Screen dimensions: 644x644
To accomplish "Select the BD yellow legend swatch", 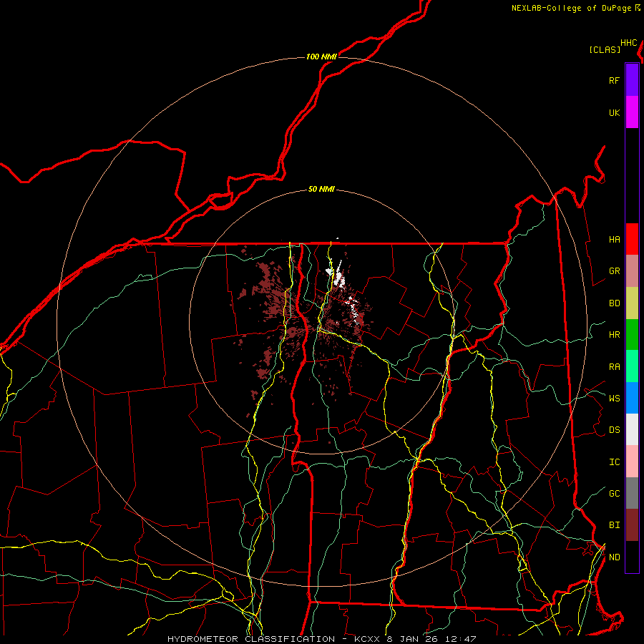I will [632, 303].
